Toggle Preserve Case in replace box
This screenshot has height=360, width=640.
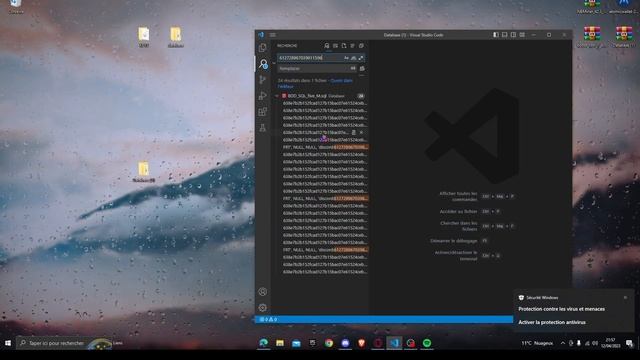(x=353, y=69)
